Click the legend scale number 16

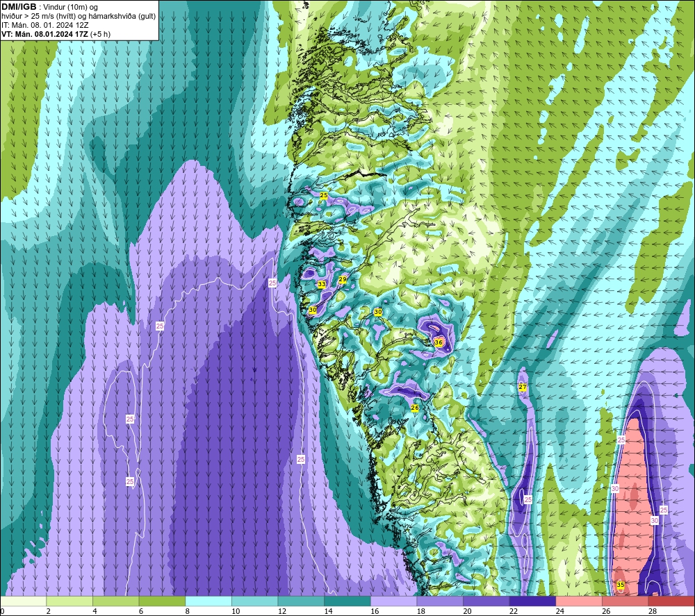click(x=375, y=612)
